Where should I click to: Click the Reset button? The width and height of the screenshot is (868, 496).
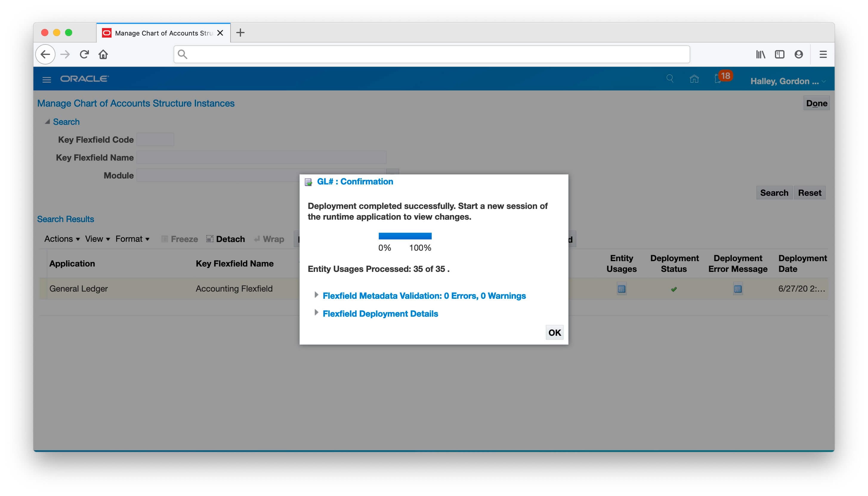tap(810, 193)
